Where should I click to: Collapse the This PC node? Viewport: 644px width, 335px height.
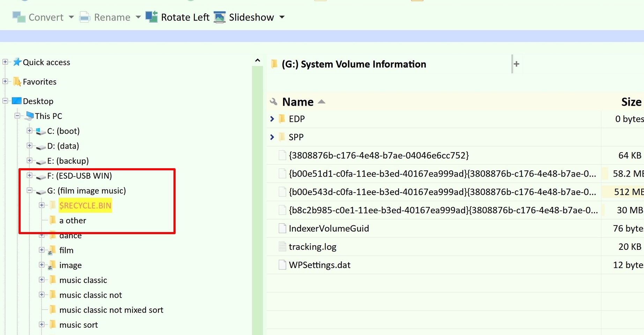[17, 116]
